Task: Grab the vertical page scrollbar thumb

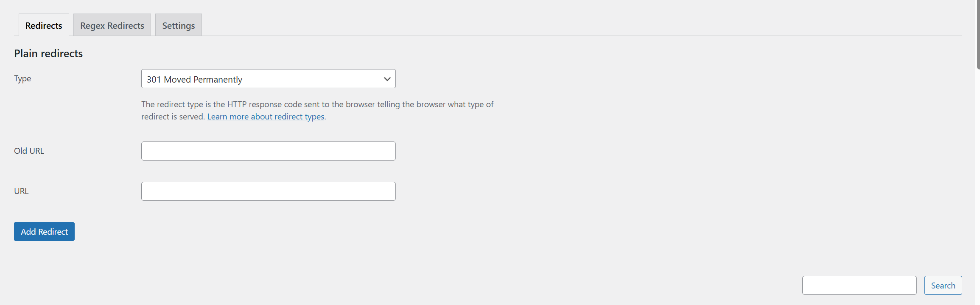Action: pos(978,34)
